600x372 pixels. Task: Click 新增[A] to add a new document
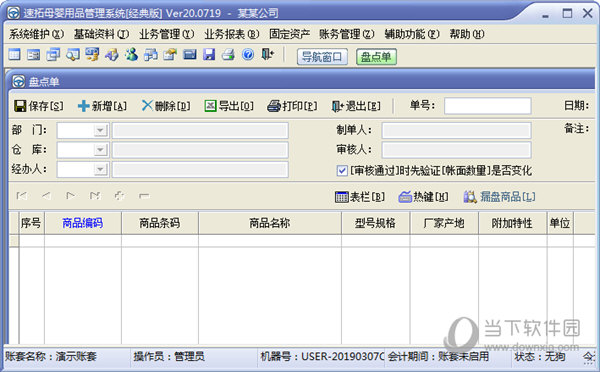102,106
